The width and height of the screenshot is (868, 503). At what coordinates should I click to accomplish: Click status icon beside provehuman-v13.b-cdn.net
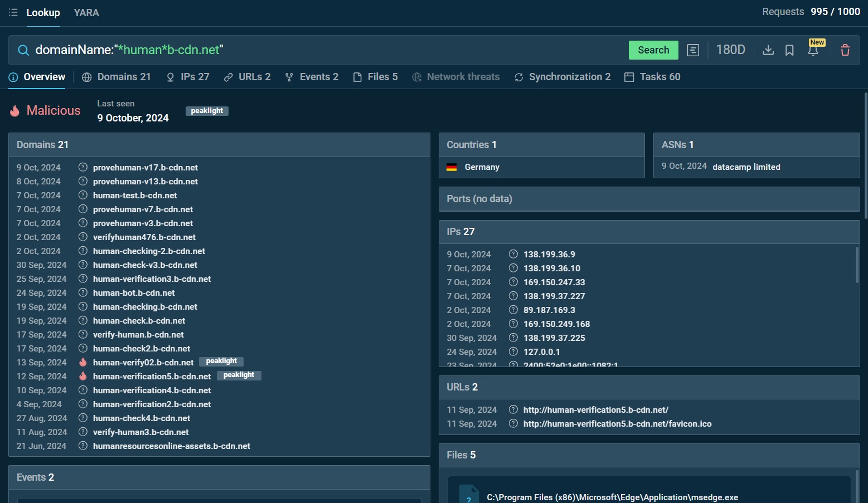point(83,181)
